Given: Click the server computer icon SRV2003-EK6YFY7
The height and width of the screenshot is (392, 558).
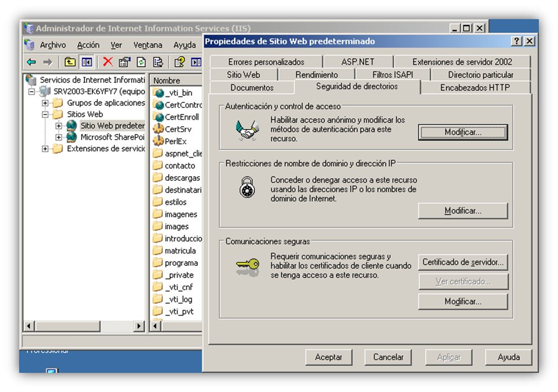Looking at the screenshot, I should [45, 91].
